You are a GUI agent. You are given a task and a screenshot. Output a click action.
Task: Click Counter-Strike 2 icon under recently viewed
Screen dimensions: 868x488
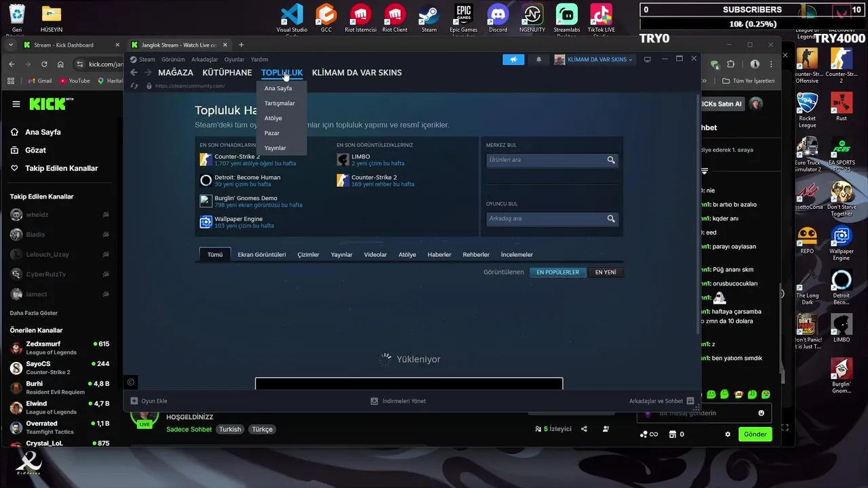point(342,180)
